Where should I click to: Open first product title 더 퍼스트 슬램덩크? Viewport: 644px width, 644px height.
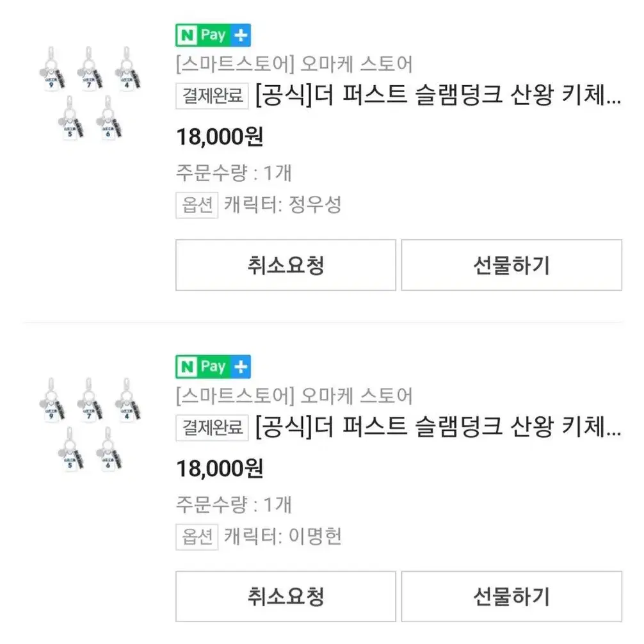pyautogui.click(x=439, y=95)
